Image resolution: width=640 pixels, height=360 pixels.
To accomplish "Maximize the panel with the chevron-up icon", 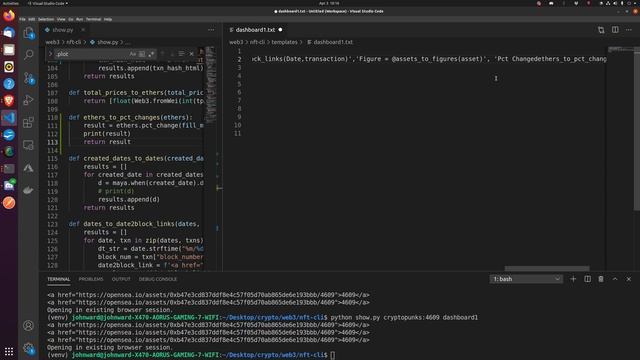I will click(x=615, y=279).
